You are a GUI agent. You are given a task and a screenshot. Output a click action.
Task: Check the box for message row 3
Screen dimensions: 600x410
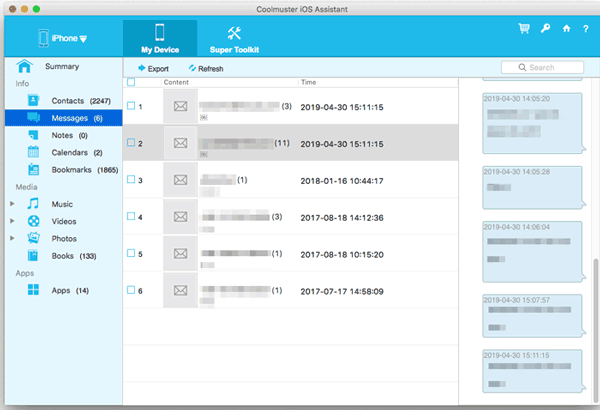pyautogui.click(x=131, y=180)
